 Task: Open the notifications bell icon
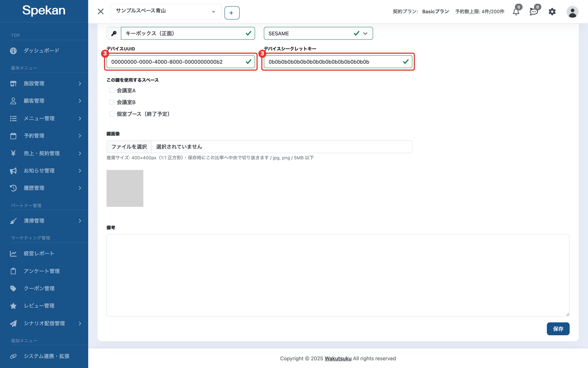click(516, 11)
